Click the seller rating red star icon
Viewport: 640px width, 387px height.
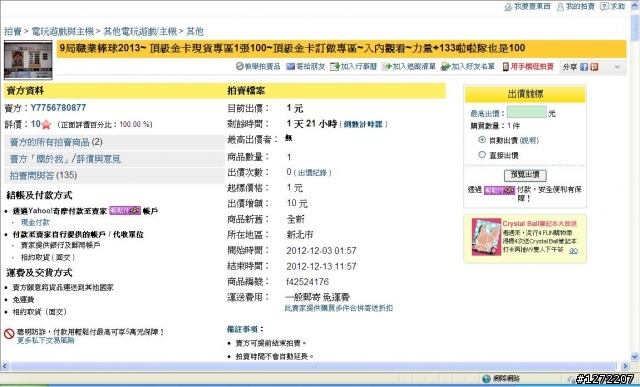(46, 124)
